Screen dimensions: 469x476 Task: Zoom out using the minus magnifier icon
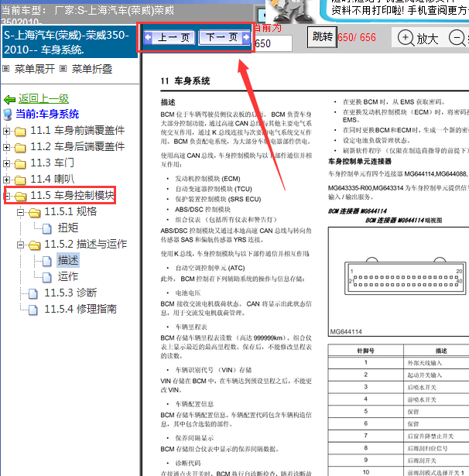click(x=457, y=38)
